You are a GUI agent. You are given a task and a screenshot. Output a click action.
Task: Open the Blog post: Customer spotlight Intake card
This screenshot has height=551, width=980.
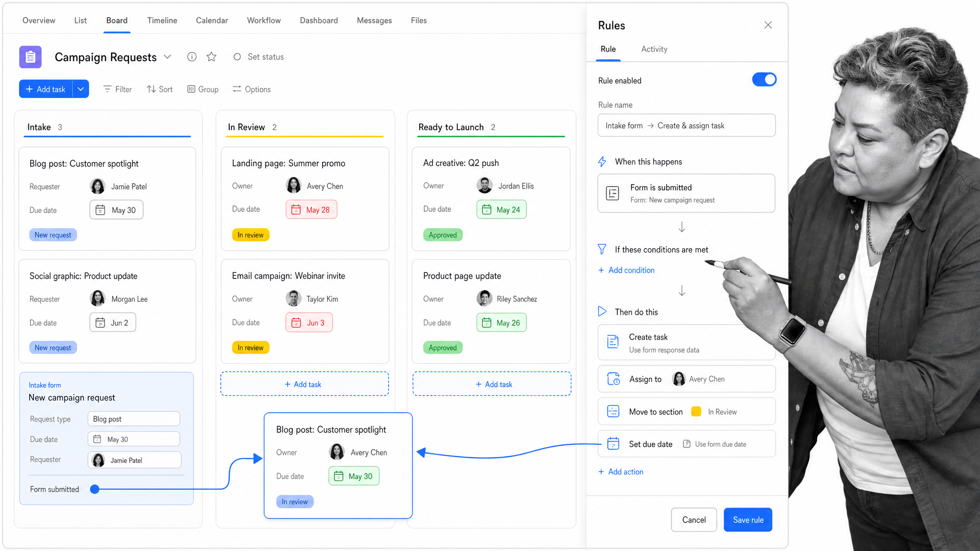[107, 198]
